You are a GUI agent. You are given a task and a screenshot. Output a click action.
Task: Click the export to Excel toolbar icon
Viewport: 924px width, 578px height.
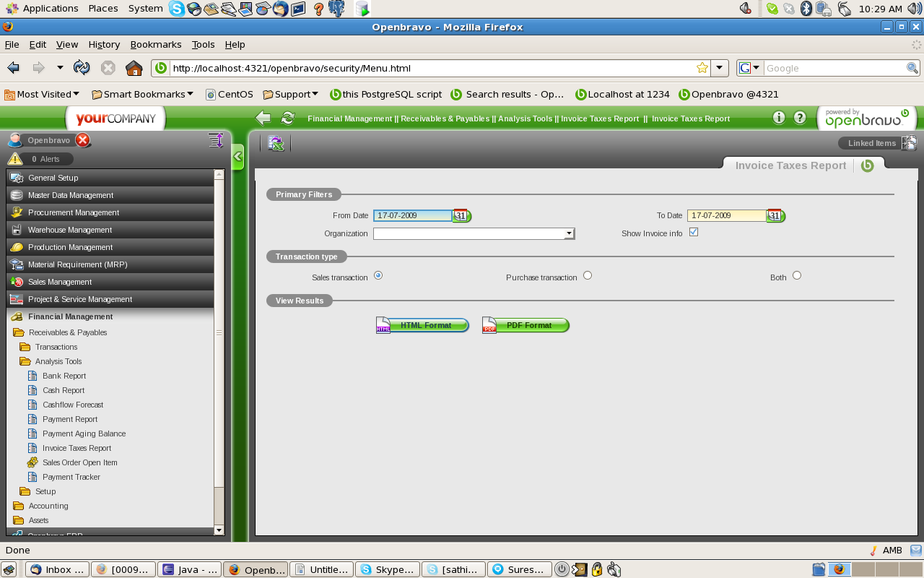click(276, 143)
